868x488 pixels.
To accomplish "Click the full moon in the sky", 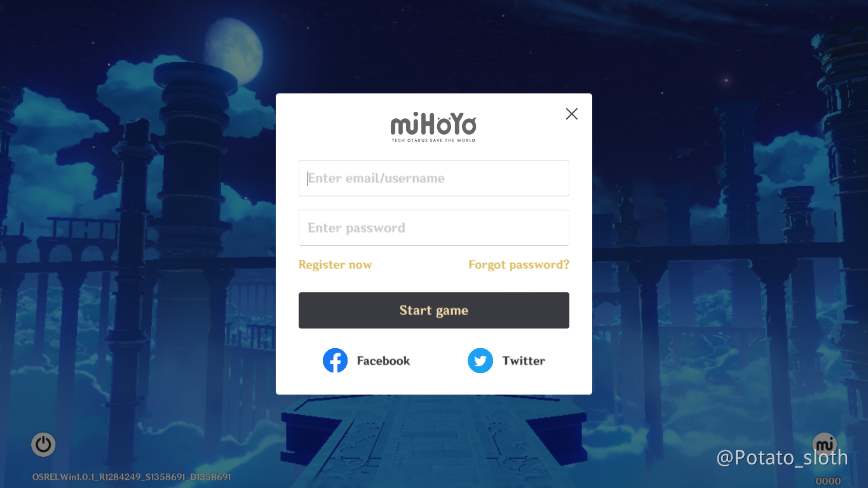I will pos(234,51).
